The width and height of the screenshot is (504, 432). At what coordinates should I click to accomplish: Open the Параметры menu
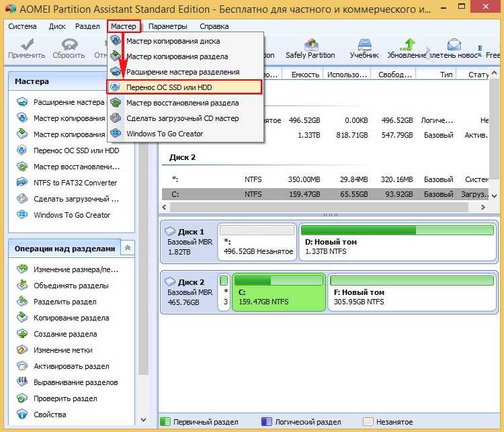(x=168, y=26)
